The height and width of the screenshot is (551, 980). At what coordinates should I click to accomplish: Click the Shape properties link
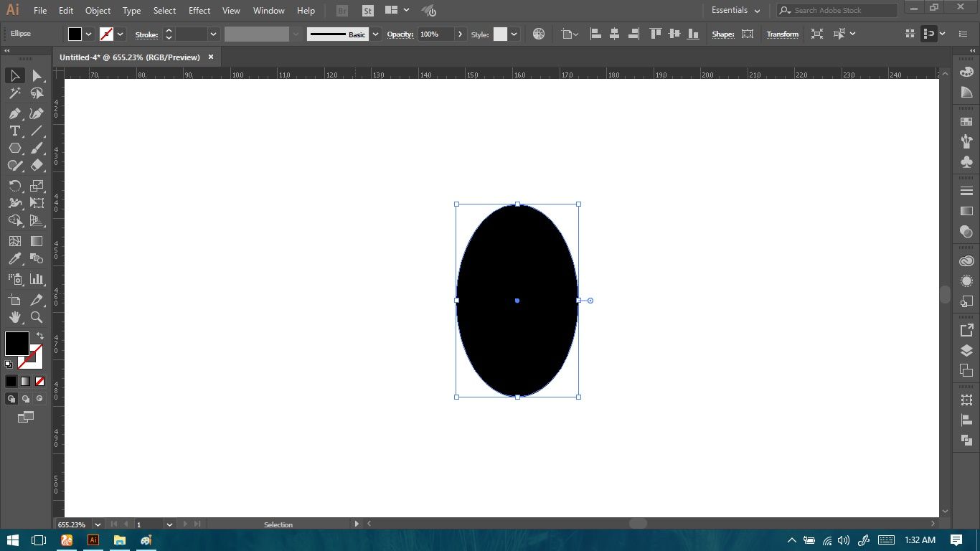coord(723,34)
